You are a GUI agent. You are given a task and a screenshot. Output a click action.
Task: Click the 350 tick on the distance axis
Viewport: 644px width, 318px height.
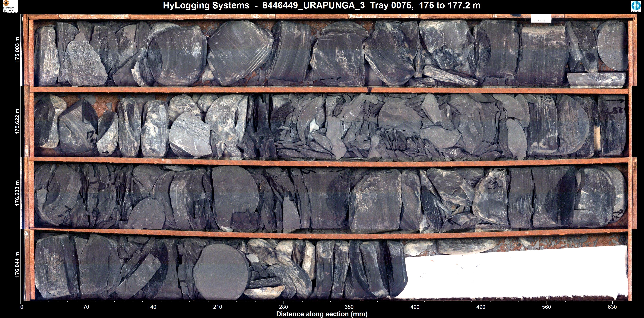pos(349,307)
